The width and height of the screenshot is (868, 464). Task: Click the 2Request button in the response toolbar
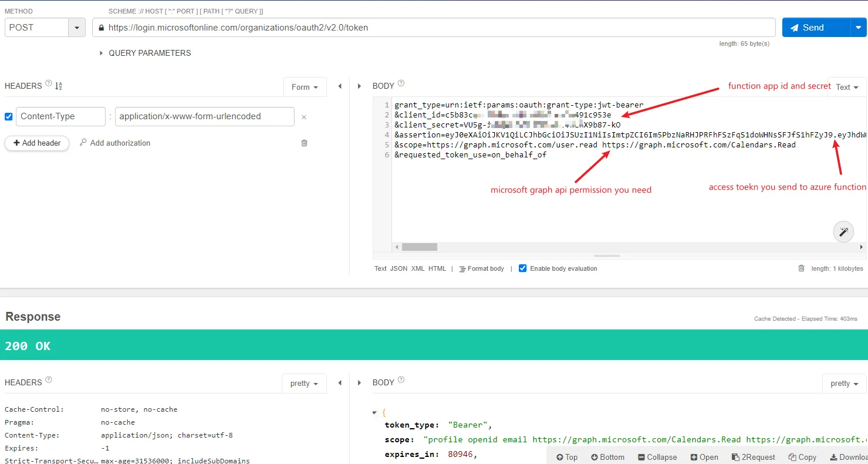754,457
